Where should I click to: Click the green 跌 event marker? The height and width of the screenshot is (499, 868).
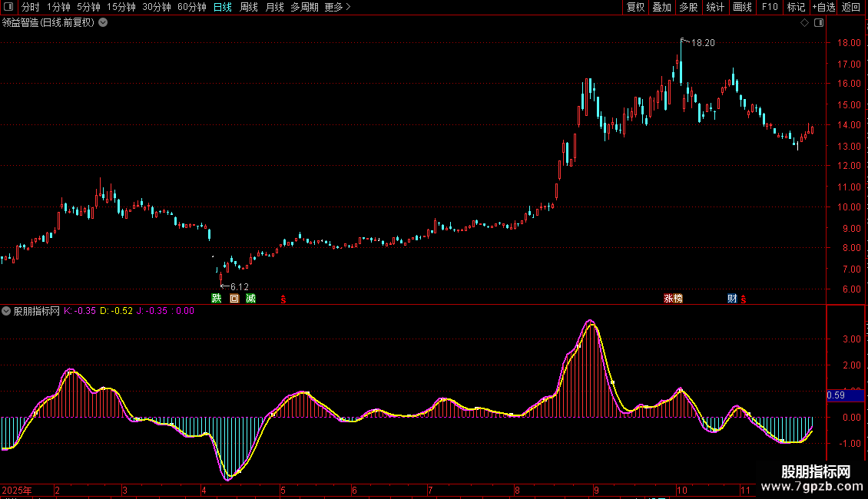217,299
